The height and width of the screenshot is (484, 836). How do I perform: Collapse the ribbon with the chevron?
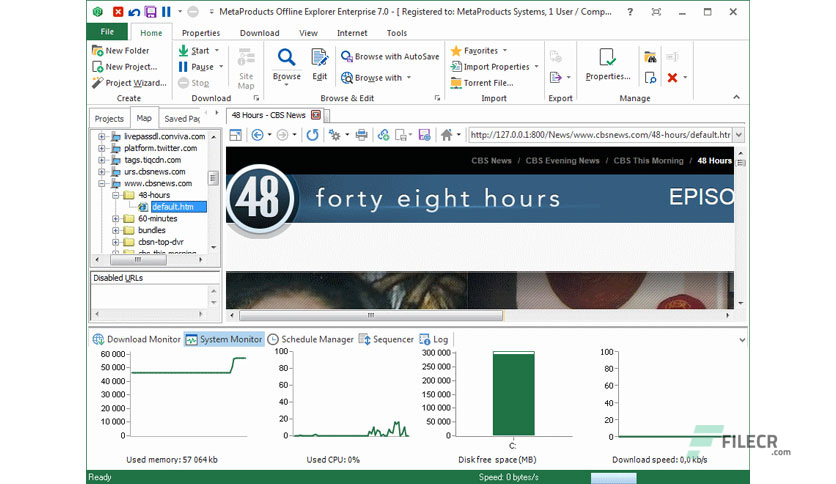[736, 97]
